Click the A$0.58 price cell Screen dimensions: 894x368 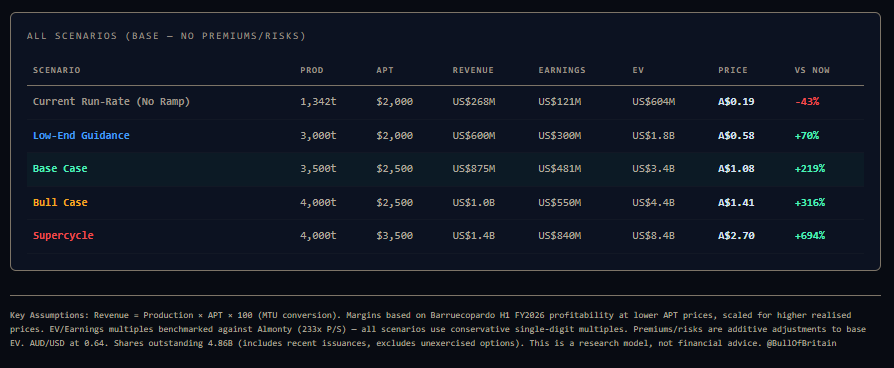[x=736, y=135]
